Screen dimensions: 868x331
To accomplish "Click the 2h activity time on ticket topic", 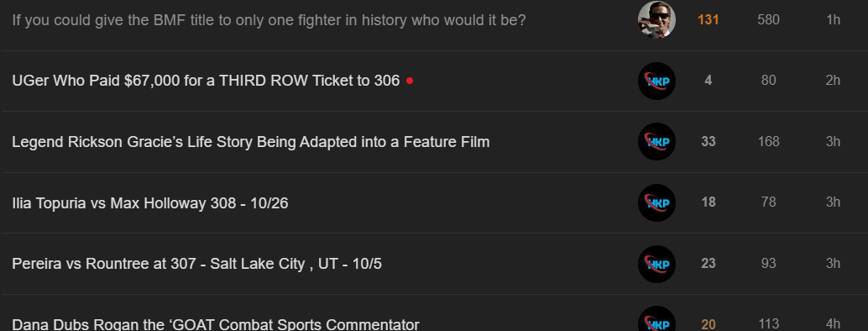I will click(x=833, y=81).
